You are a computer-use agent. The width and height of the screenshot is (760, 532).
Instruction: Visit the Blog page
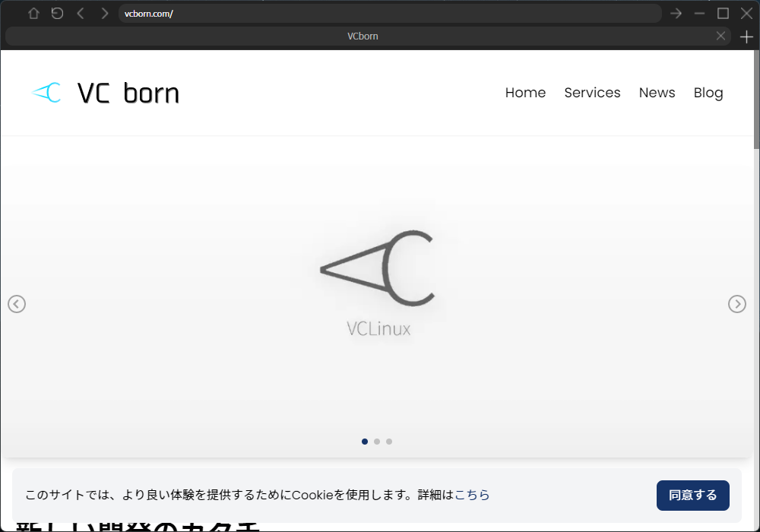[x=708, y=93]
